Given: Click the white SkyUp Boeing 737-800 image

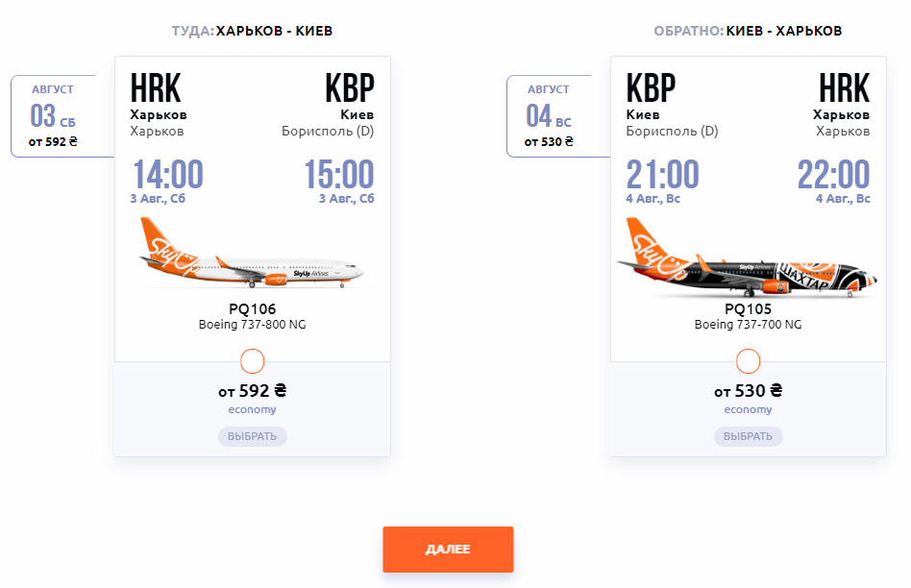Looking at the screenshot, I should coord(251,254).
